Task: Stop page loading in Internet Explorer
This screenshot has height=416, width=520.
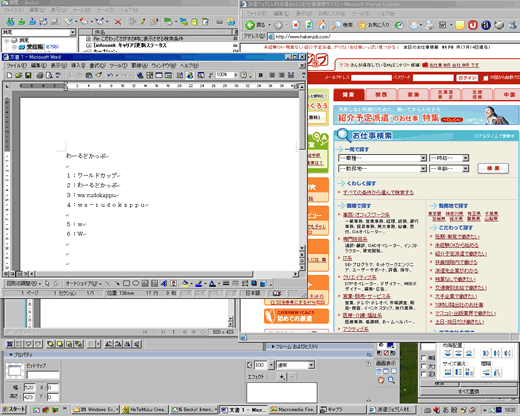Action: pyautogui.click(x=296, y=25)
